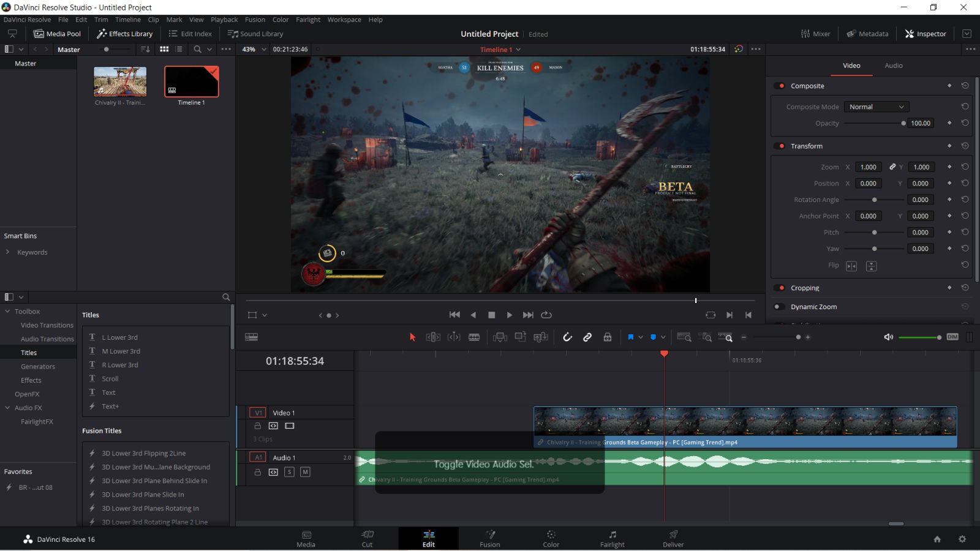The width and height of the screenshot is (980, 551).
Task: Mute the Audio 1 track
Action: coord(305,472)
